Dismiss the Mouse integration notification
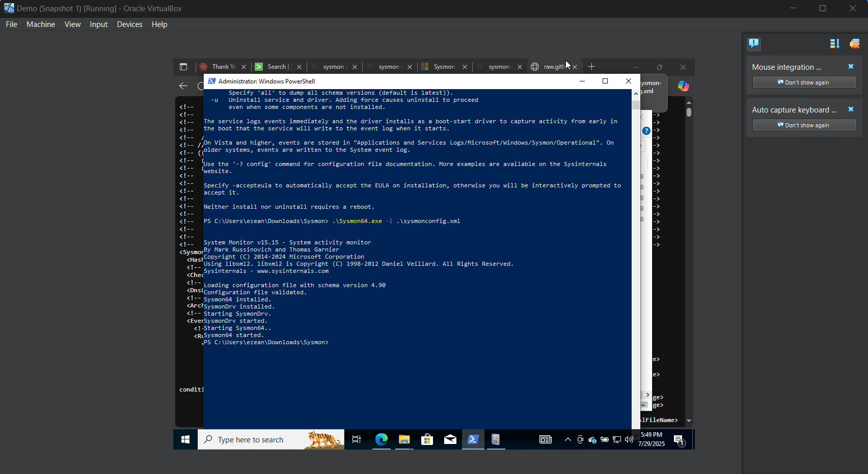 tap(850, 67)
